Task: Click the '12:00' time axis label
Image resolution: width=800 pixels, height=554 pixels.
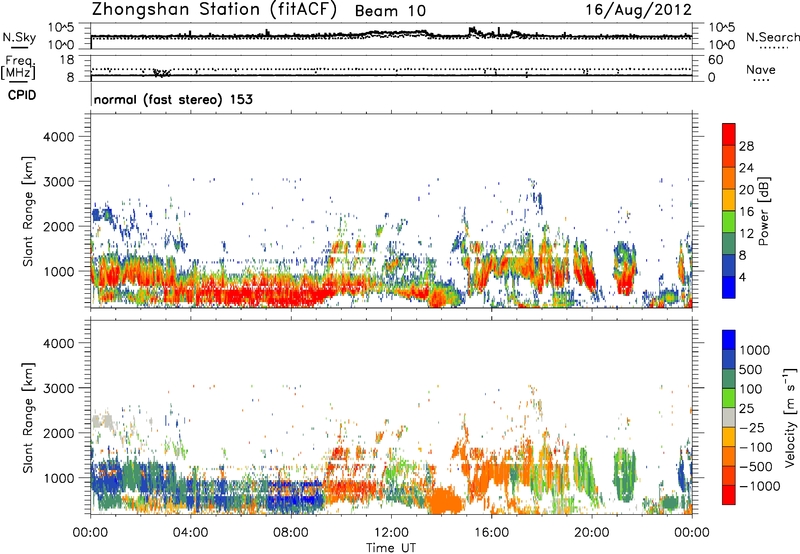Action: coord(391,533)
